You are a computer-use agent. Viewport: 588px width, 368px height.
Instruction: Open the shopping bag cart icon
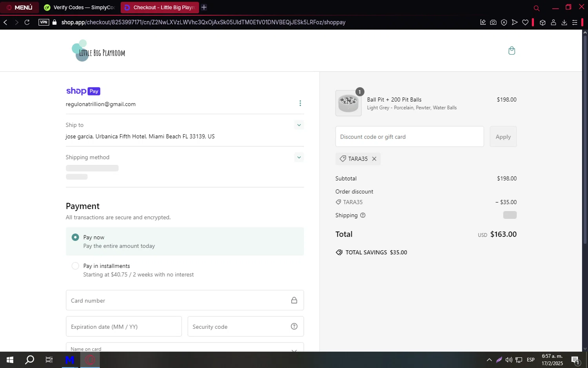pos(512,51)
